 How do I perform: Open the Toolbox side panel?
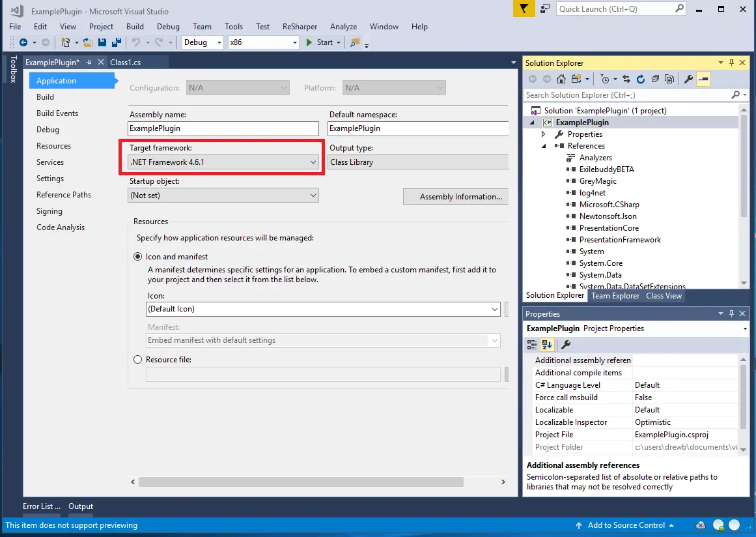(x=13, y=69)
